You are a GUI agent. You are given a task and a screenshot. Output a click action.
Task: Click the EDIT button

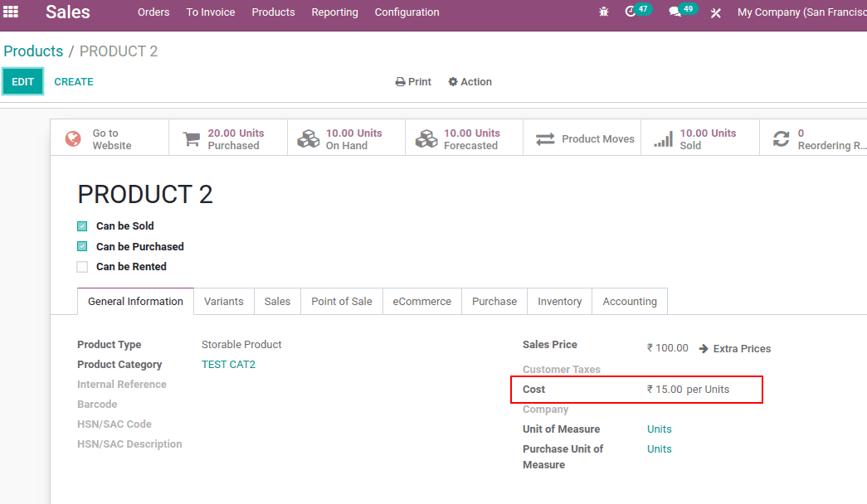pyautogui.click(x=22, y=82)
